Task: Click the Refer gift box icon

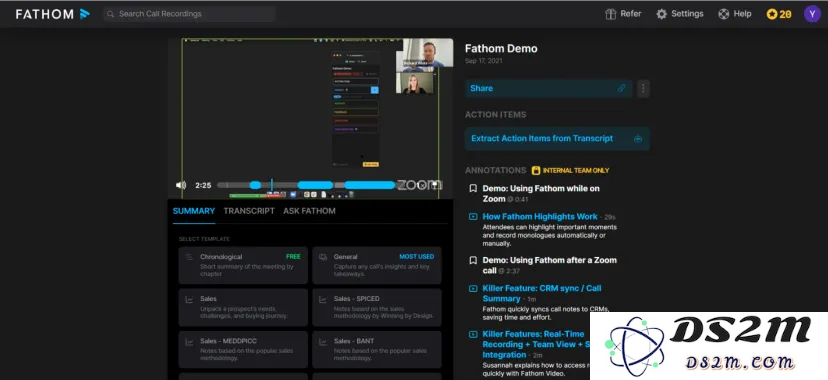Action: coord(610,14)
